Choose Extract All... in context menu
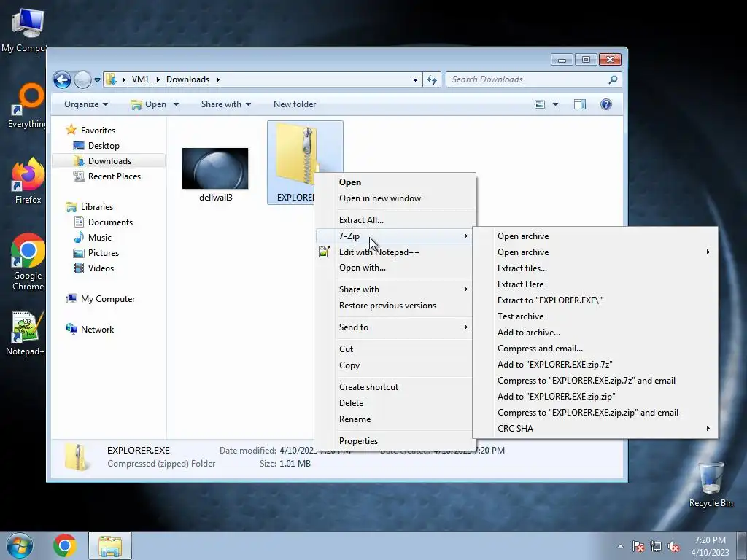This screenshot has width=747, height=560. click(x=395, y=220)
